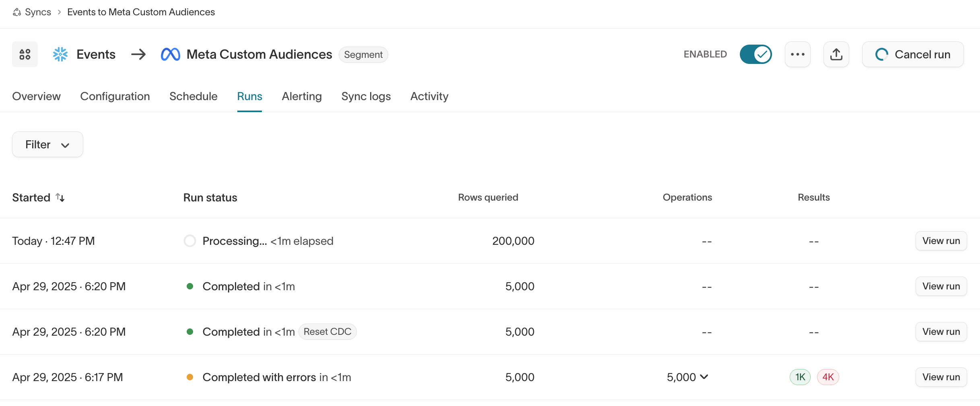Viewport: 980px width, 406px height.
Task: Switch to the Overview tab
Action: (x=36, y=96)
